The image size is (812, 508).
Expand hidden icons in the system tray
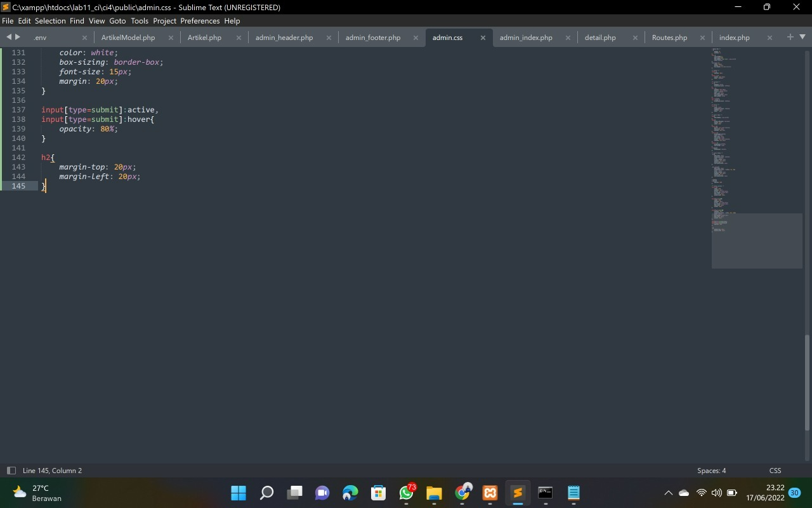(x=668, y=493)
